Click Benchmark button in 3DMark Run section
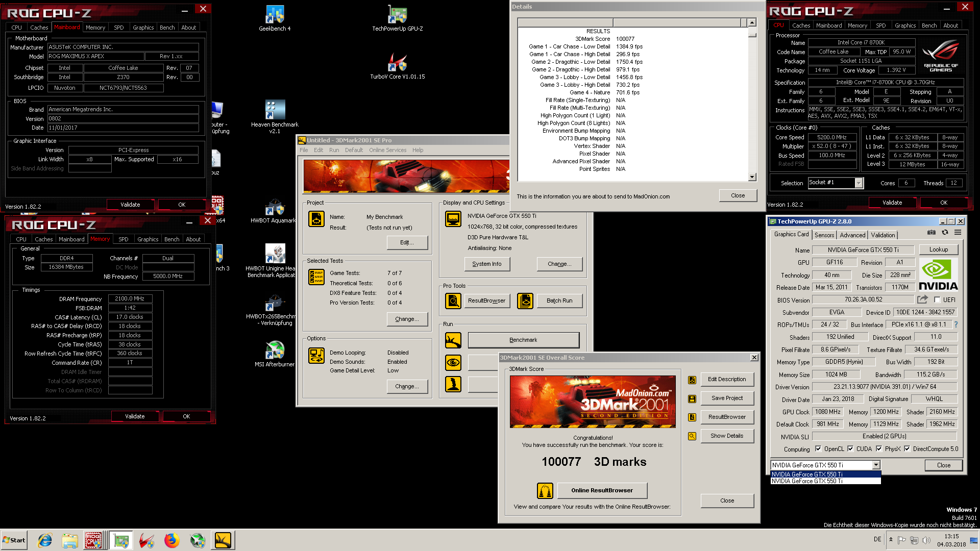Image resolution: width=980 pixels, height=551 pixels. click(x=523, y=340)
